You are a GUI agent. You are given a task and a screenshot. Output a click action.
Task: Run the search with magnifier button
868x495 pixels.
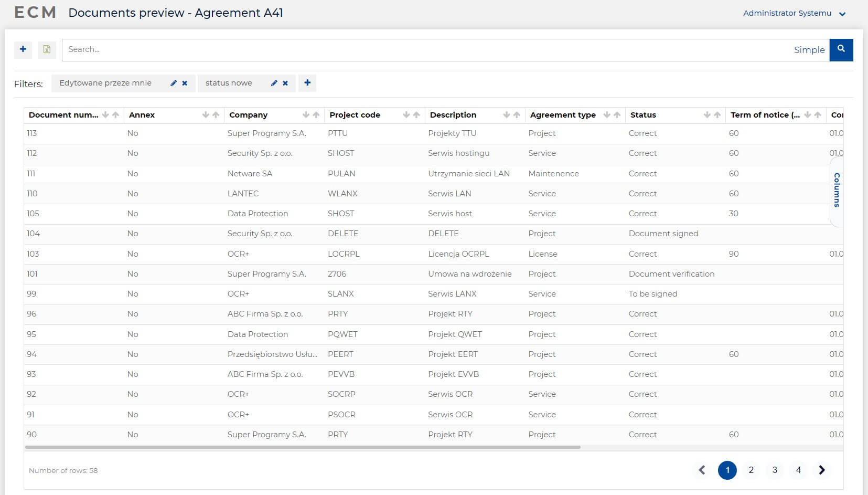pos(841,50)
